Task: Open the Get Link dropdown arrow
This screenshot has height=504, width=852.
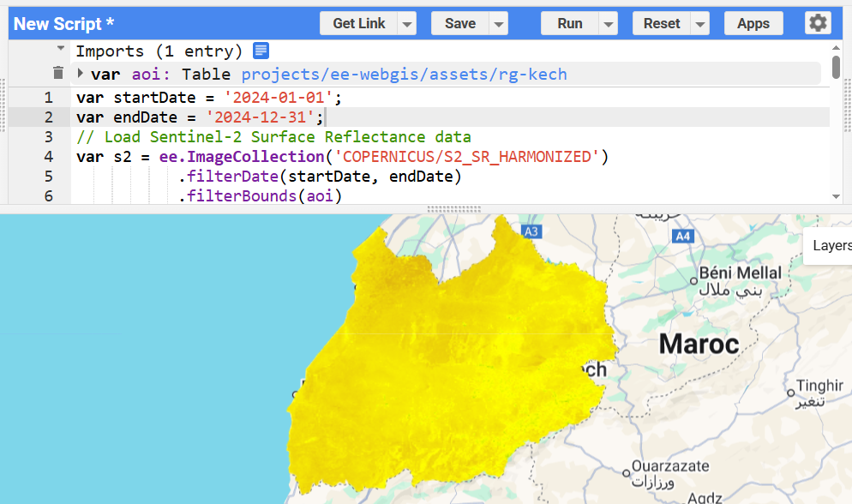Action: click(x=407, y=24)
